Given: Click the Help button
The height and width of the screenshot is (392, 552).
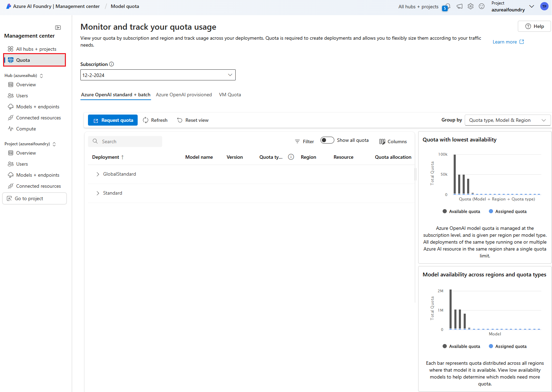Looking at the screenshot, I should coord(534,26).
